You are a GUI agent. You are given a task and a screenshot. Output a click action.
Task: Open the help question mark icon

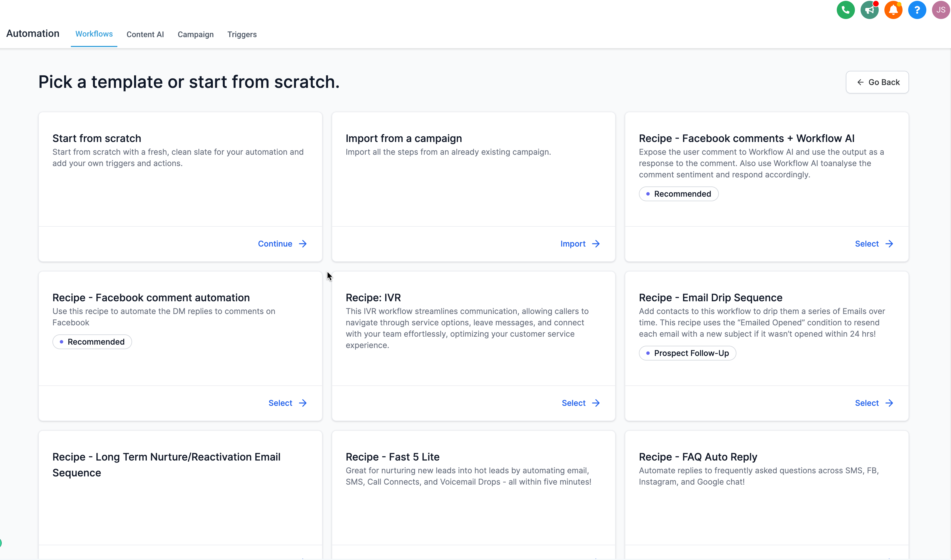tap(918, 10)
